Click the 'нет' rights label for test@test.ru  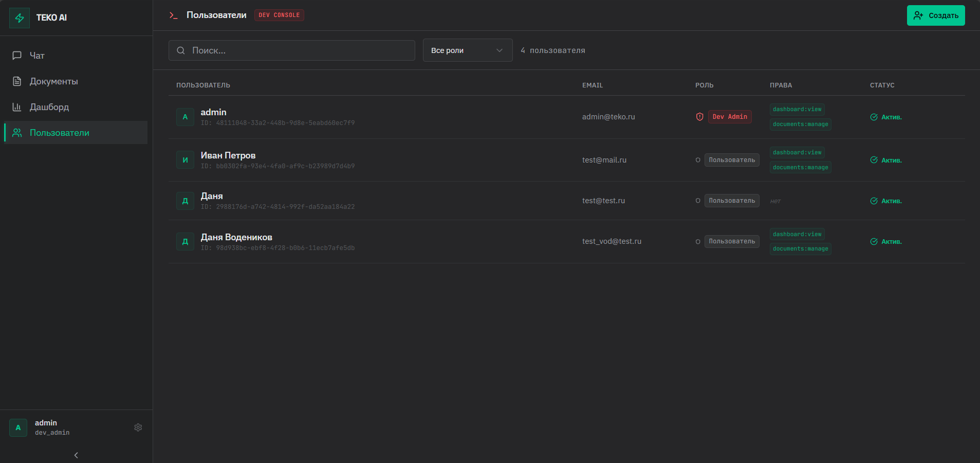click(775, 201)
